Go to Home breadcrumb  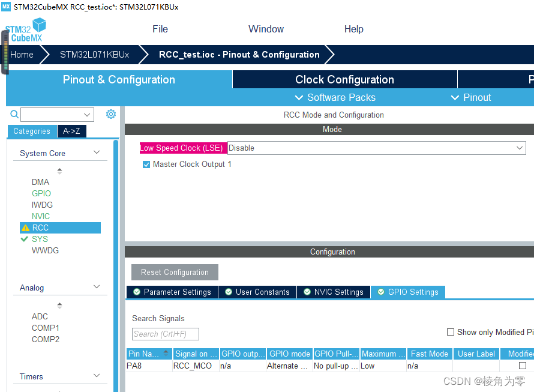click(x=22, y=55)
